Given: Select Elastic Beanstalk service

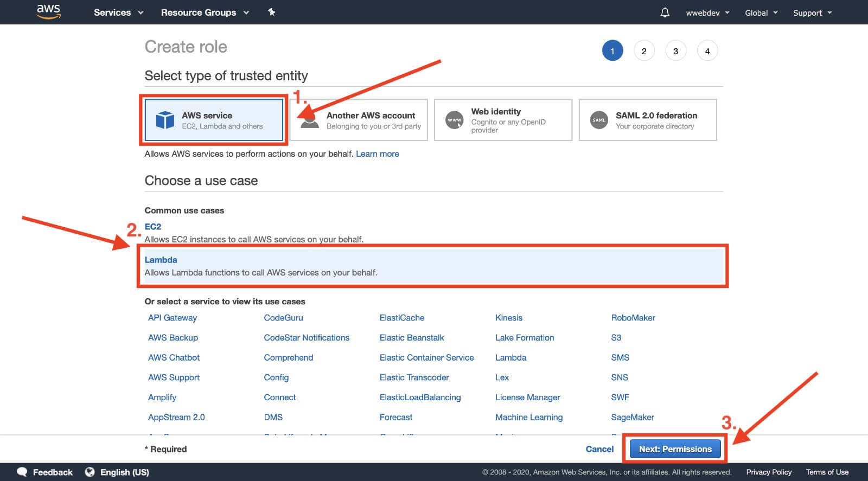Looking at the screenshot, I should point(412,338).
